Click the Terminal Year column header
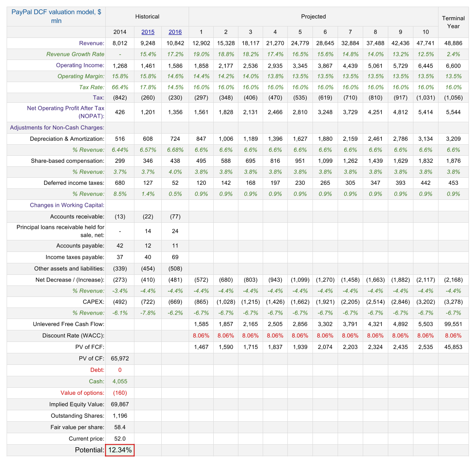This screenshot has height=461, width=476. pyautogui.click(x=453, y=22)
